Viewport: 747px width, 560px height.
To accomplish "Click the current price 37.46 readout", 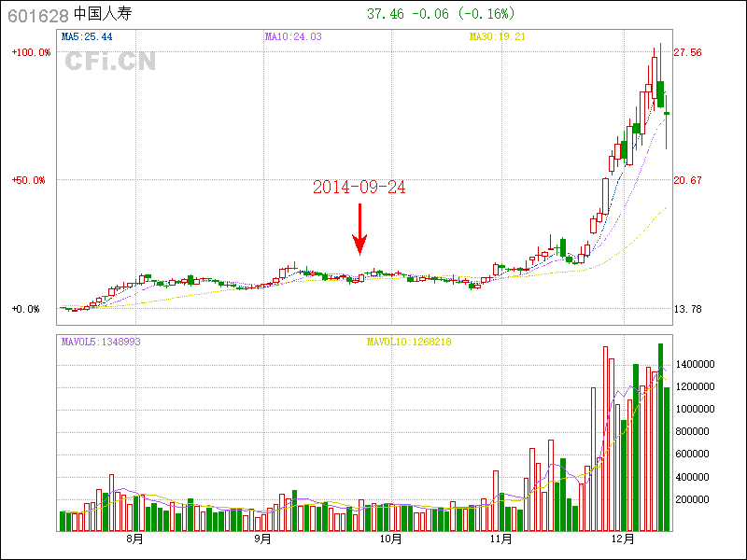I will (x=386, y=14).
